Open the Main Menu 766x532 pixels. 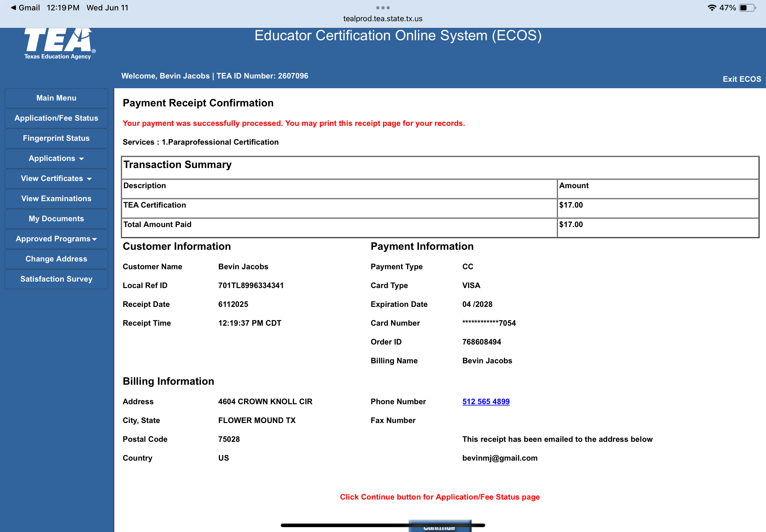tap(56, 98)
